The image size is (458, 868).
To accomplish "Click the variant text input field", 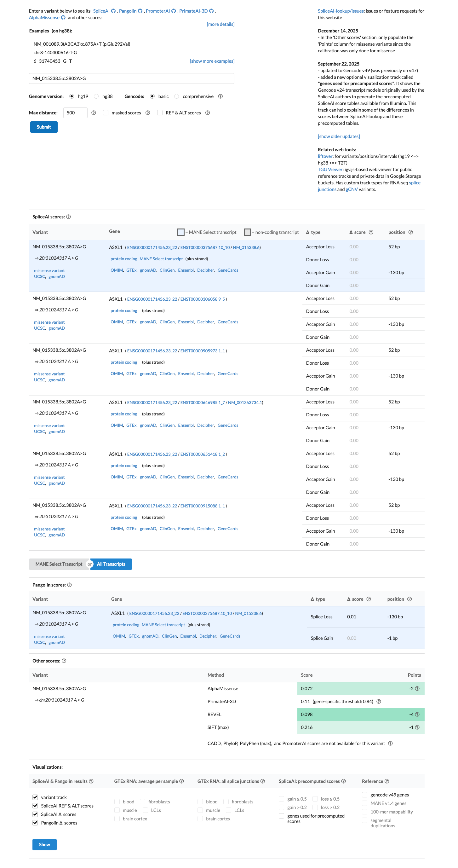I will 132,78.
